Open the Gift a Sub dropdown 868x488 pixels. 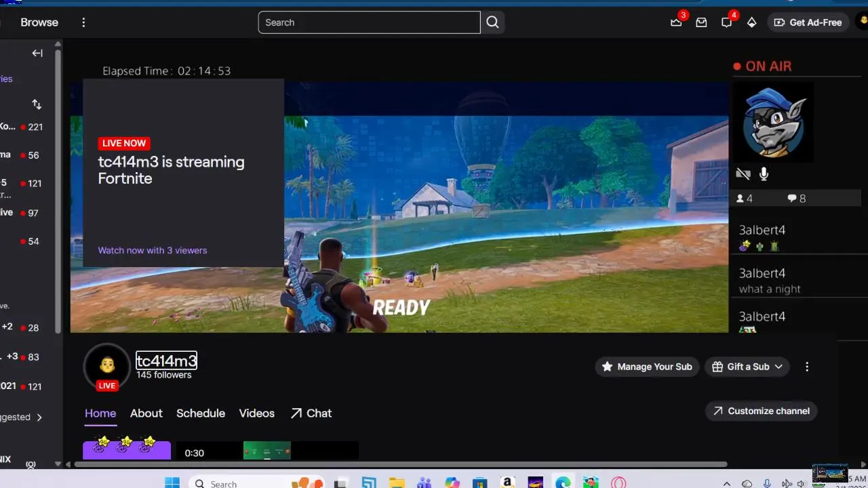click(748, 367)
